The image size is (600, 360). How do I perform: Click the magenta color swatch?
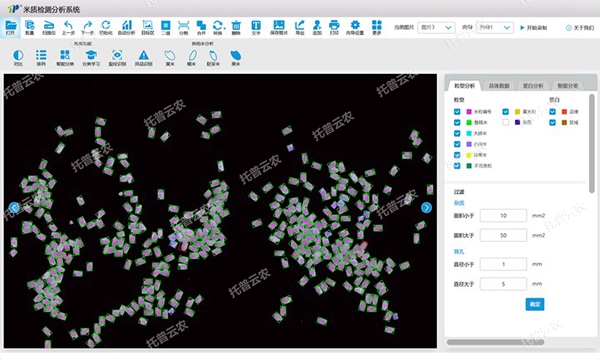point(469,112)
